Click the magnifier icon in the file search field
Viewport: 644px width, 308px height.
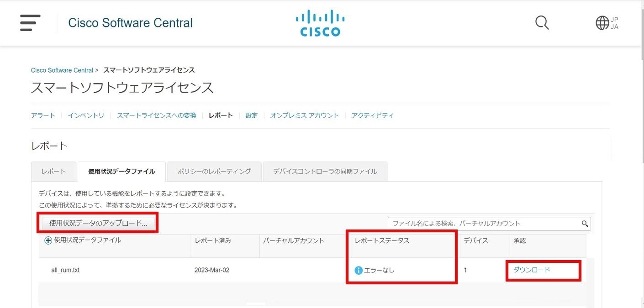[x=585, y=224]
